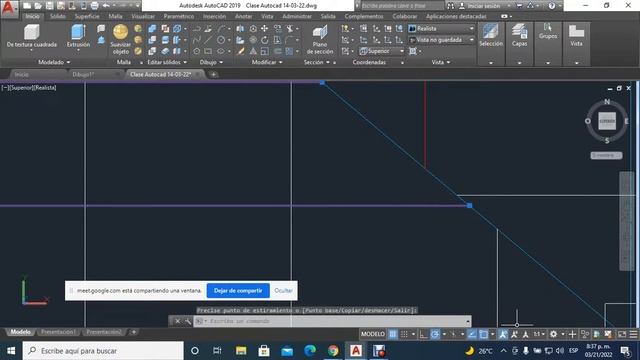This screenshot has height=360, width=640.
Task: Click the Save icon in quick access toolbar
Action: coord(49,6)
